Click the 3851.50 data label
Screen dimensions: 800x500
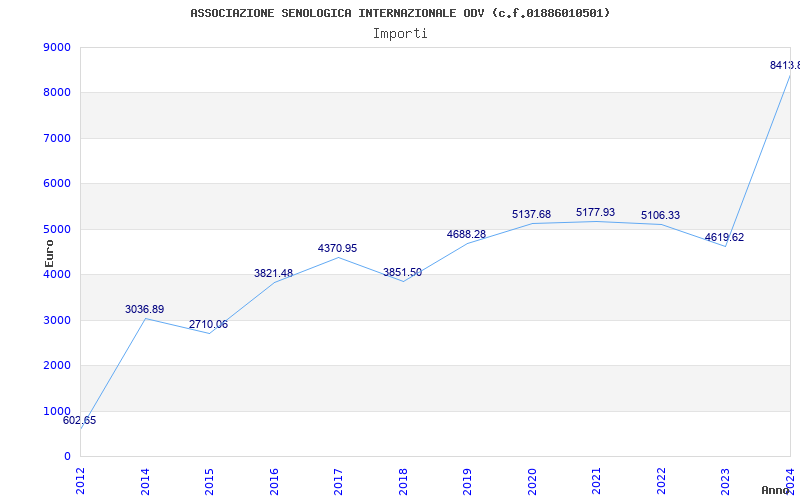click(403, 272)
